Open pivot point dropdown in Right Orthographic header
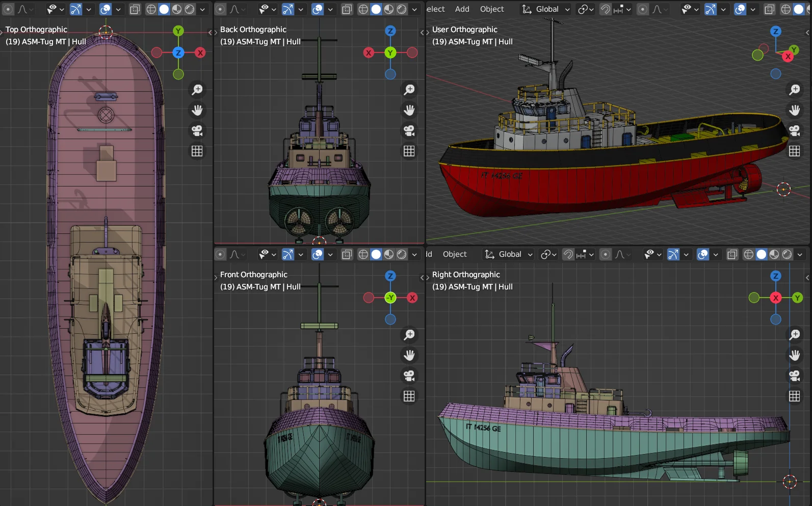This screenshot has height=506, width=812. (x=548, y=254)
